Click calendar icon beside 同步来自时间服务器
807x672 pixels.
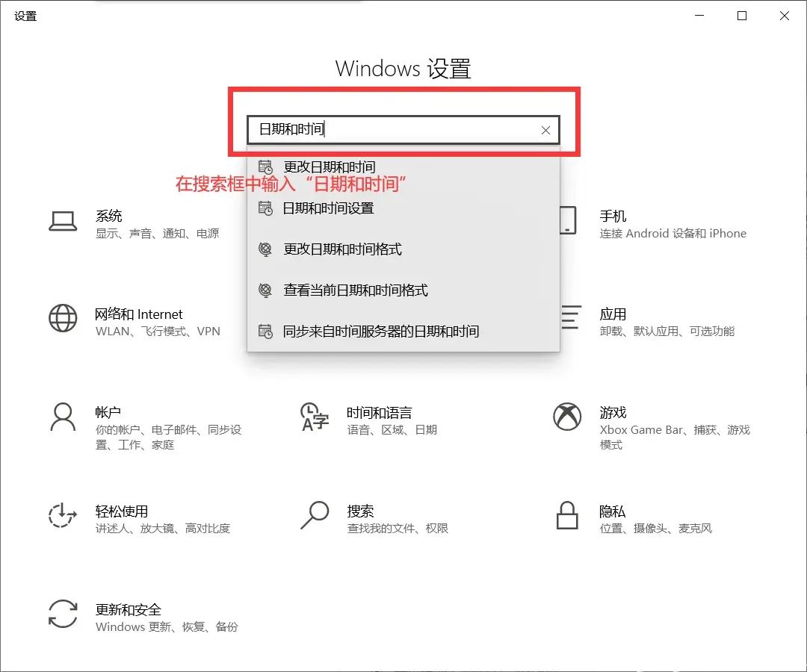pyautogui.click(x=265, y=332)
